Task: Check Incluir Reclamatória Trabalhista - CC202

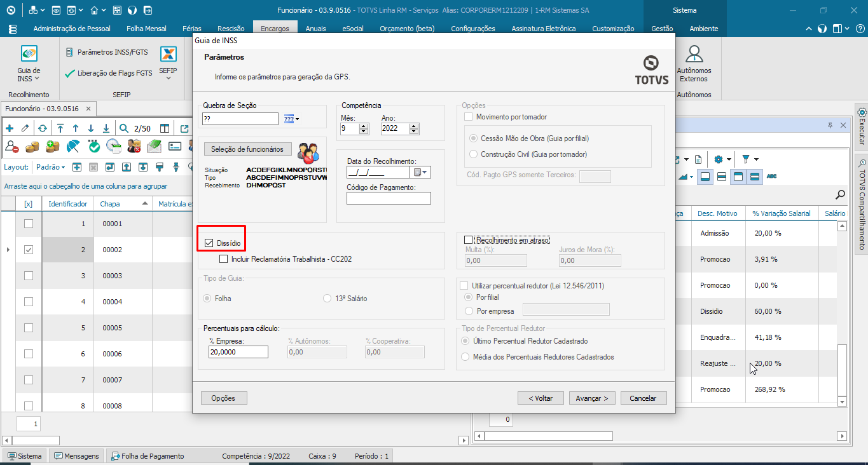Action: point(223,259)
